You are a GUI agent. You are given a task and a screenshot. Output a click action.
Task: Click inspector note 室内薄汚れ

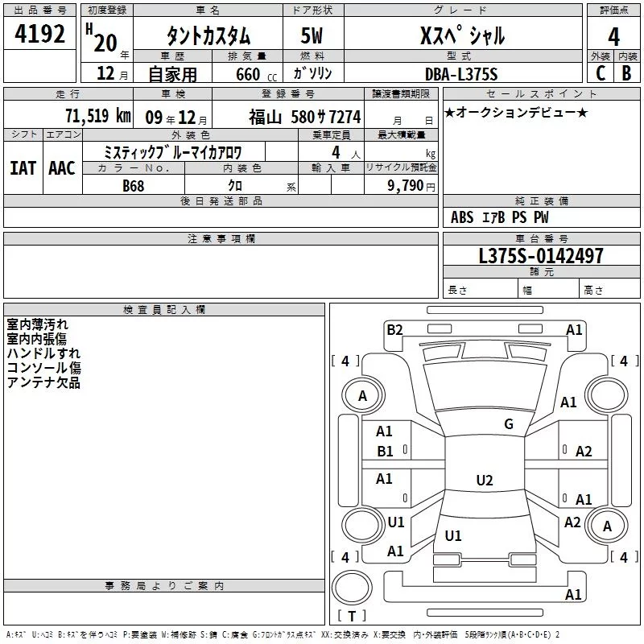coord(37,324)
